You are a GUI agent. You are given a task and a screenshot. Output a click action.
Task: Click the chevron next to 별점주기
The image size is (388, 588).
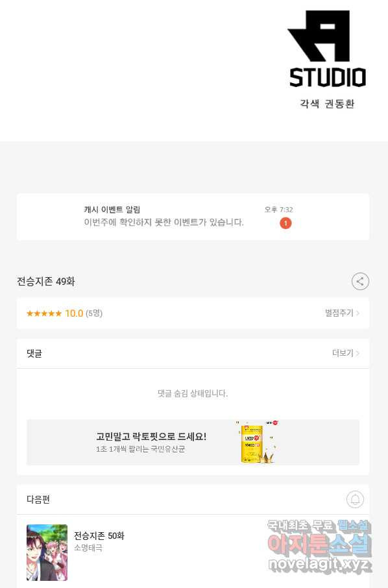[358, 313]
